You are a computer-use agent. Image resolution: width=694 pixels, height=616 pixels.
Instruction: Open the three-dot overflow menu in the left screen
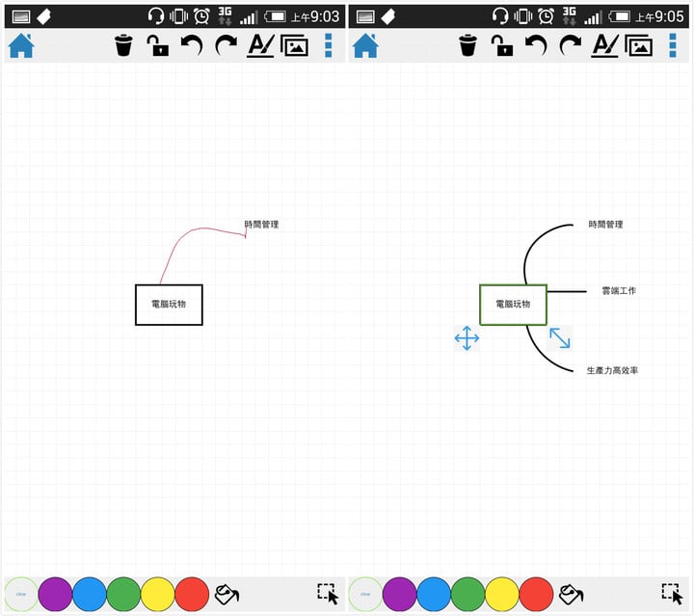[x=329, y=45]
